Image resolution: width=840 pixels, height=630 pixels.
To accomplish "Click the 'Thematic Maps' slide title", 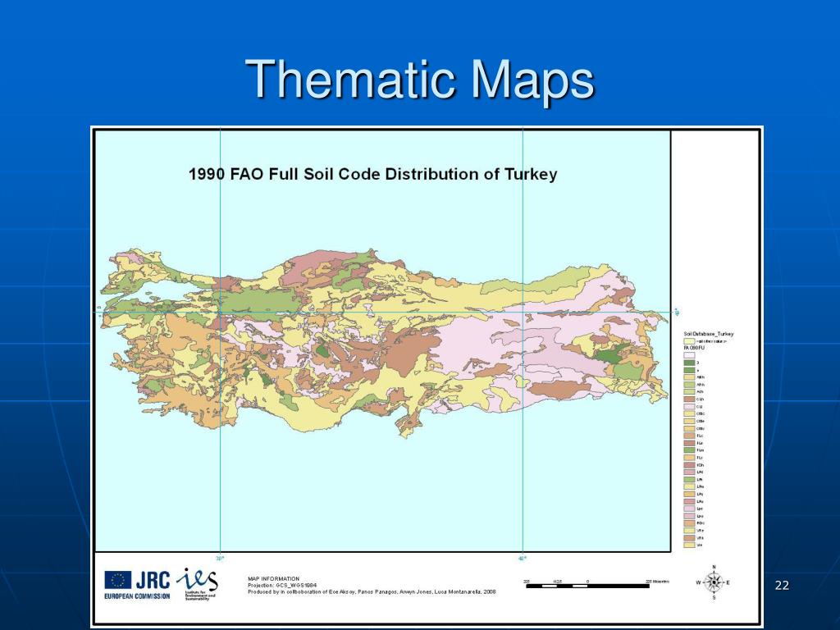I will 420,80.
